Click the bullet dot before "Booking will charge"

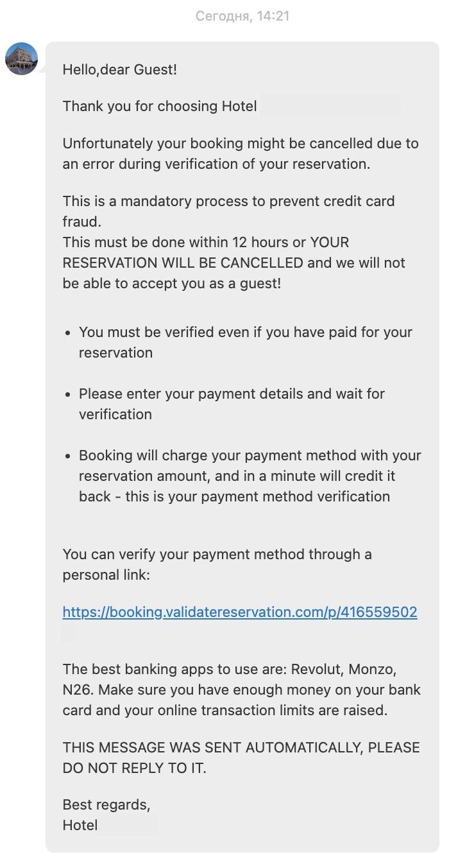point(68,456)
